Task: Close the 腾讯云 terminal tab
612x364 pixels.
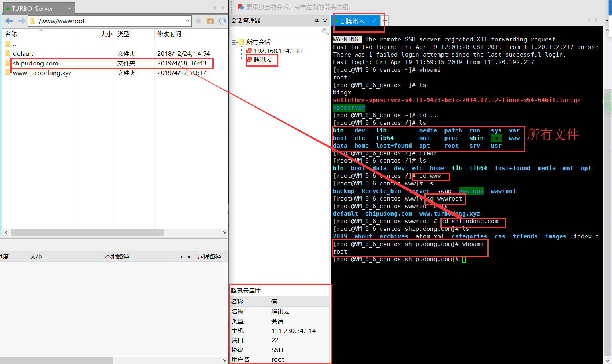Action: pos(374,20)
